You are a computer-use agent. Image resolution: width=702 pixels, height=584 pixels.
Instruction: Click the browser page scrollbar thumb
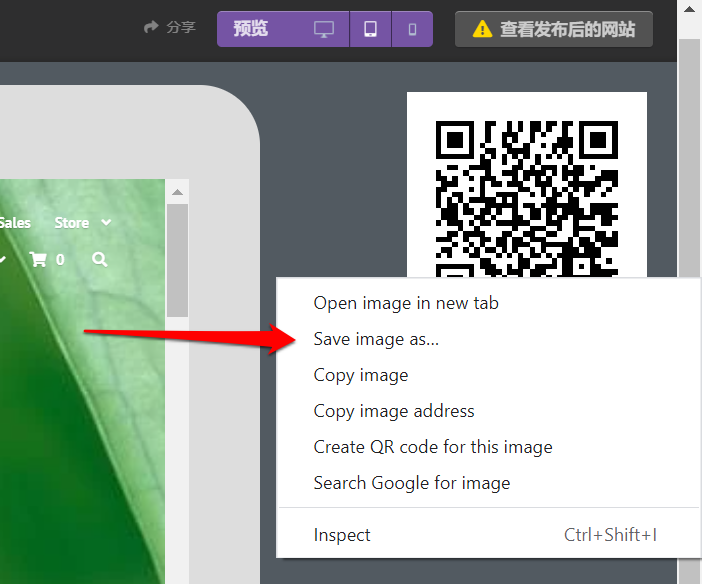click(689, 157)
